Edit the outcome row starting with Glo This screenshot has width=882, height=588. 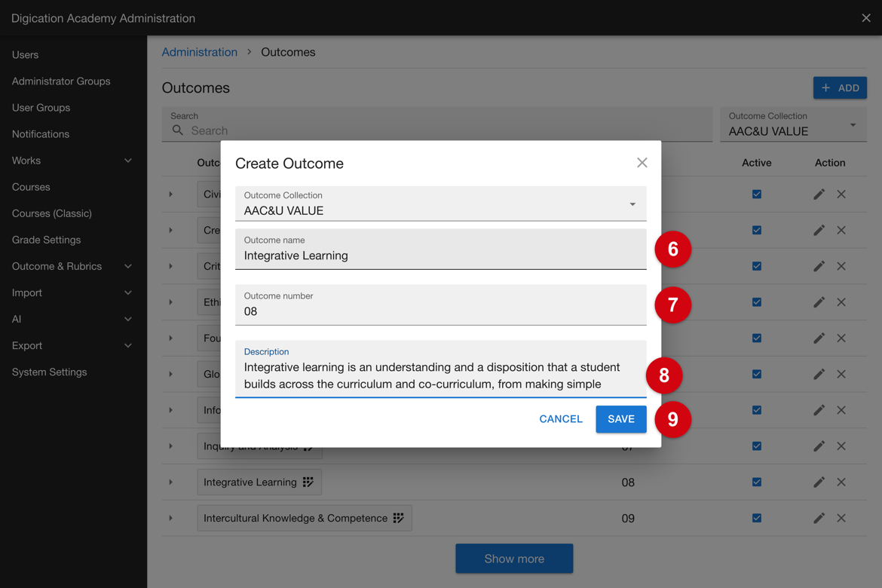[x=819, y=374]
